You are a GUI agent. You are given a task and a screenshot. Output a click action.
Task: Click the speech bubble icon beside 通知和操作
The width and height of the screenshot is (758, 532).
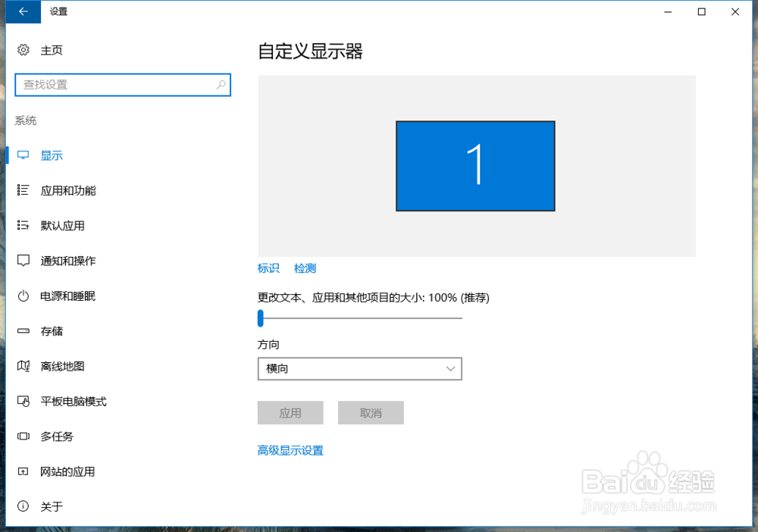[23, 261]
